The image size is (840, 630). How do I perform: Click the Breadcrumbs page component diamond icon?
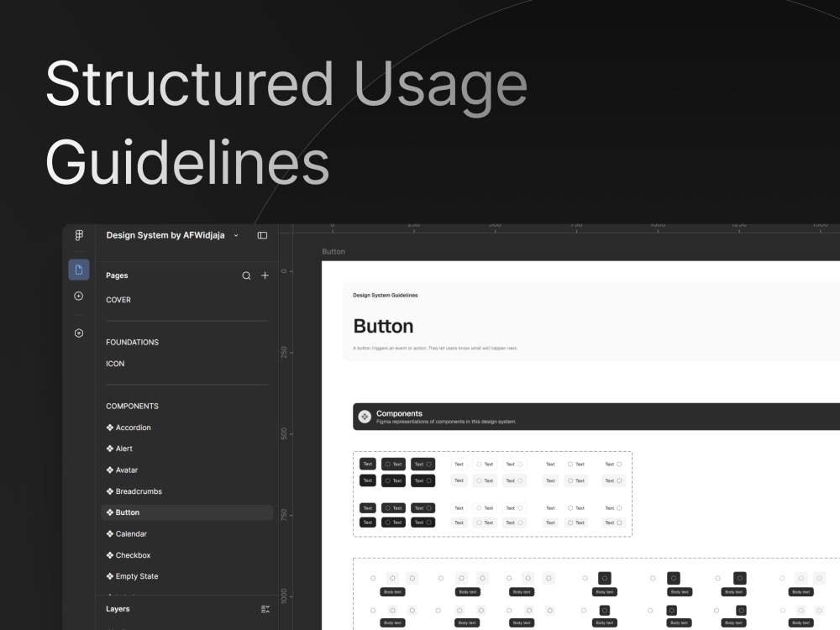tap(110, 491)
